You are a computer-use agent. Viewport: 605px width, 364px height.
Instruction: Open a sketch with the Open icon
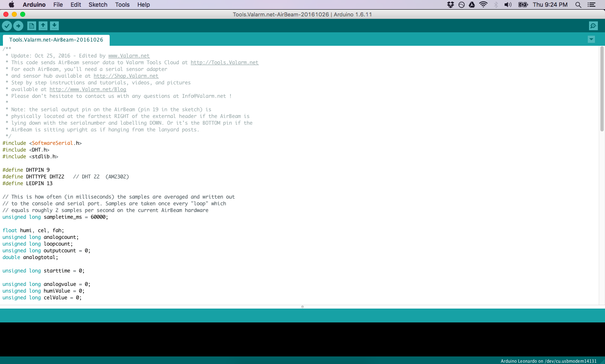point(43,26)
